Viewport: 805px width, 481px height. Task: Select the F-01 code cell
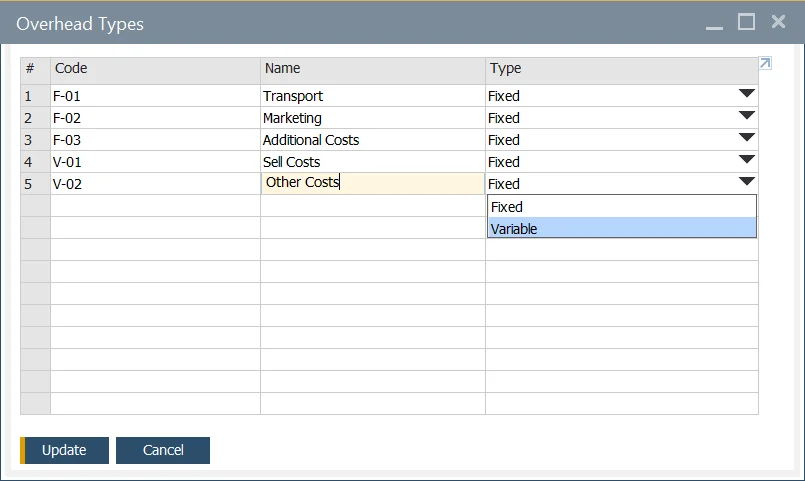click(x=155, y=96)
